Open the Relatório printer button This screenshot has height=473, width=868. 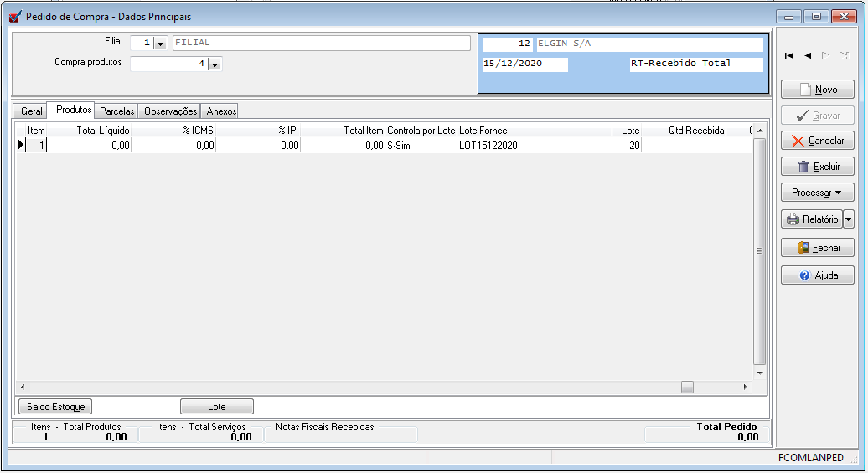pos(811,219)
